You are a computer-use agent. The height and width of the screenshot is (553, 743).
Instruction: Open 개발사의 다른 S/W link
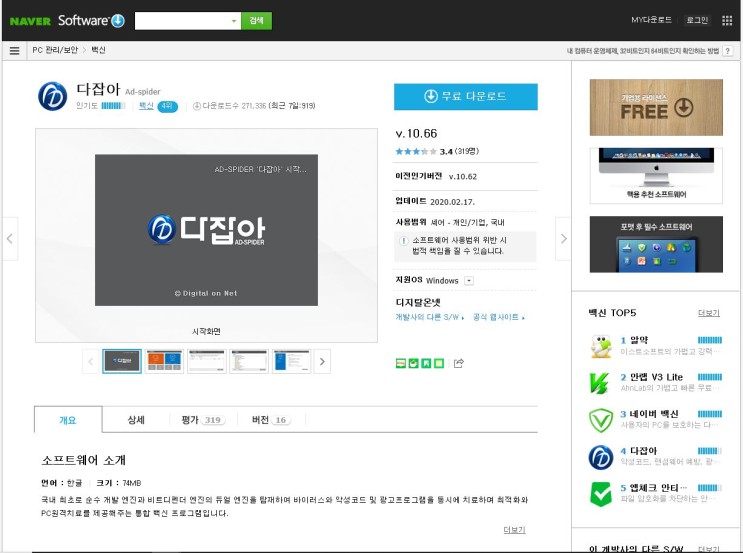(x=430, y=317)
